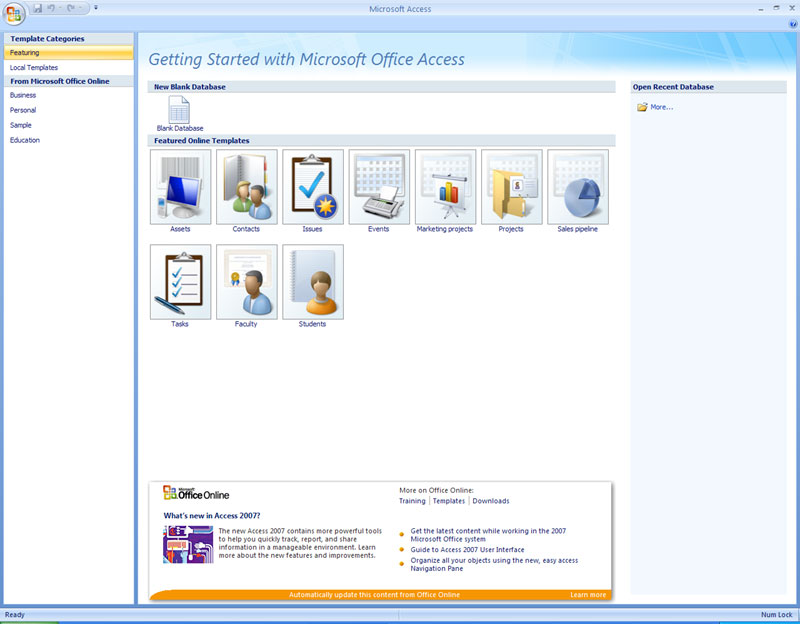Open the Templates link on Office Online

point(448,501)
